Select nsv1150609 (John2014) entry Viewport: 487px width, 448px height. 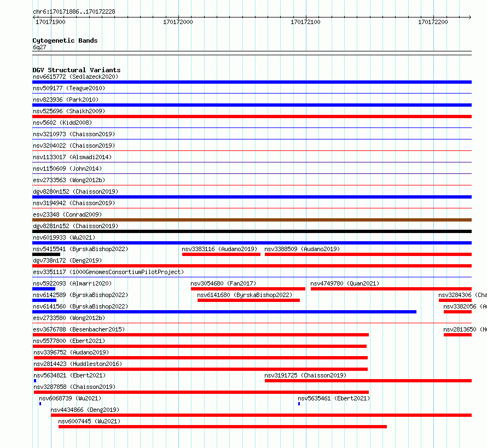[67, 168]
